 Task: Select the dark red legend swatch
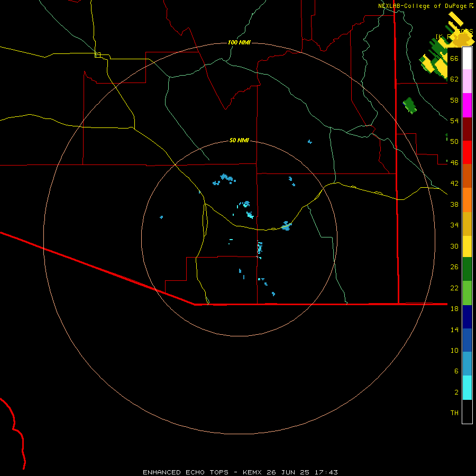[467, 129]
